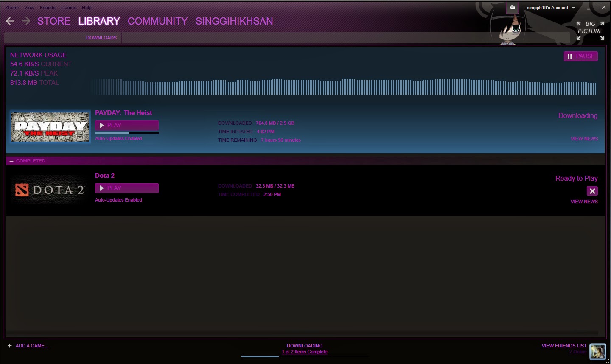Close the Steam window
The width and height of the screenshot is (611, 364).
click(604, 8)
